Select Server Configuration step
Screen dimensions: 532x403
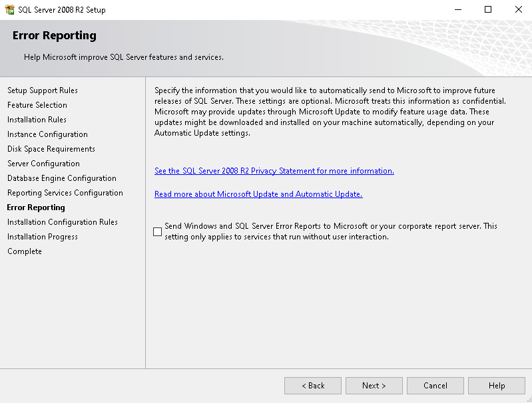point(43,164)
